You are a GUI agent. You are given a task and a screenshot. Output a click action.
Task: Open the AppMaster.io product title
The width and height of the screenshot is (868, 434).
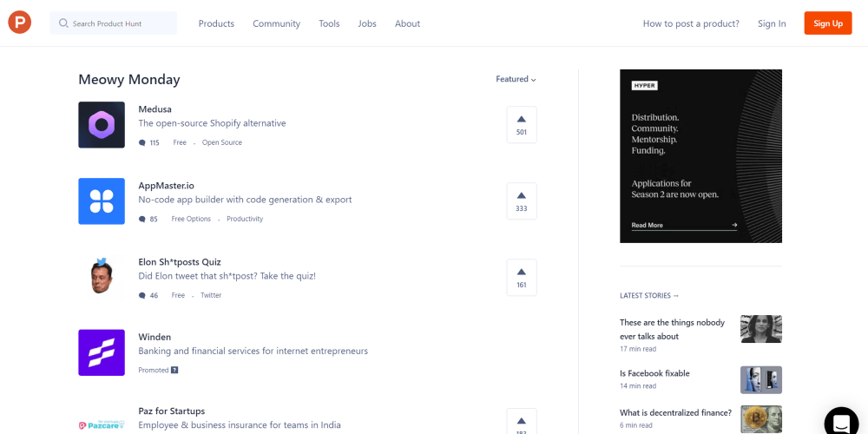pos(166,186)
